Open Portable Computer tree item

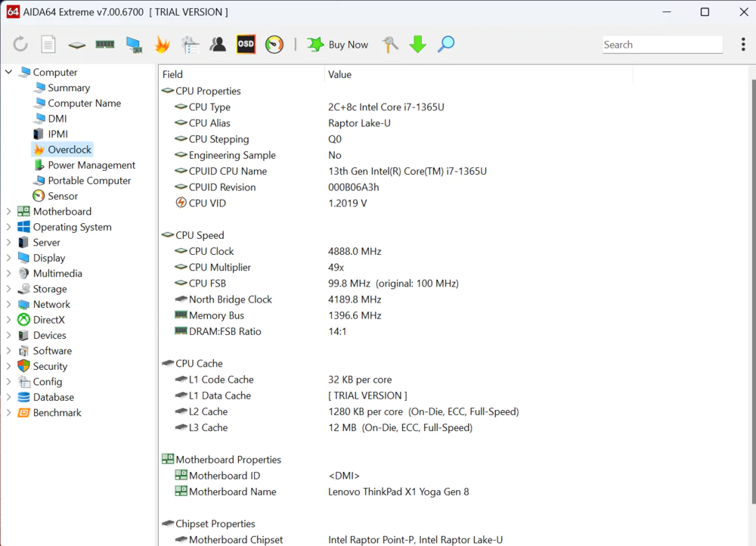(89, 181)
